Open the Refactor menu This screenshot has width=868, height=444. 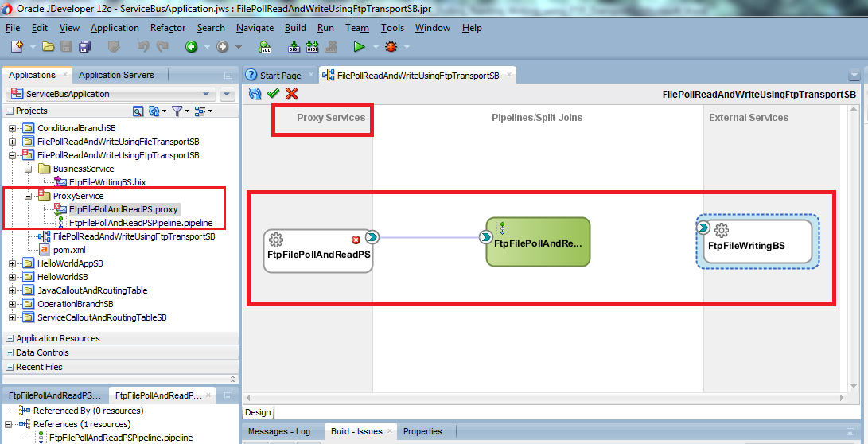pyautogui.click(x=168, y=28)
